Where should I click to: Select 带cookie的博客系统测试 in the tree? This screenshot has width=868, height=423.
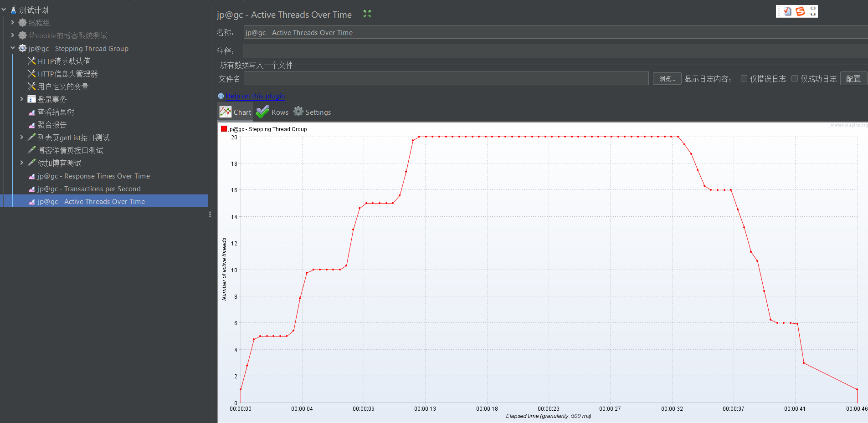68,36
